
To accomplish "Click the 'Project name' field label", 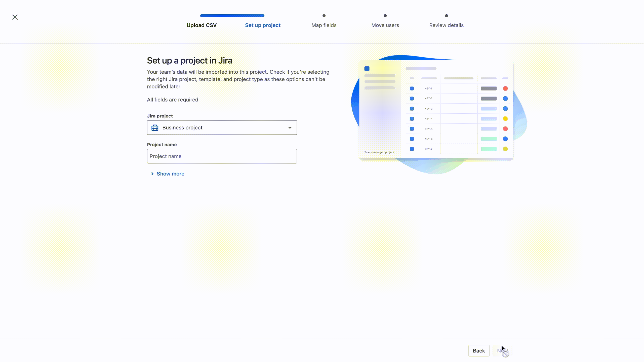I will (x=162, y=145).
